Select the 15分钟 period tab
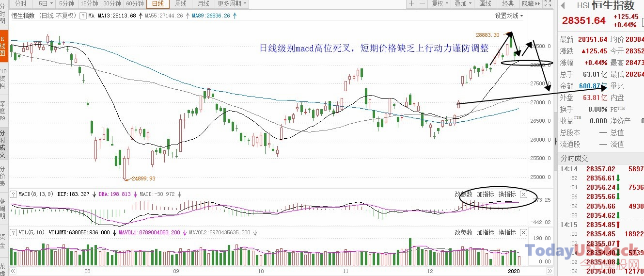The width and height of the screenshot is (644, 276). pos(90,3)
